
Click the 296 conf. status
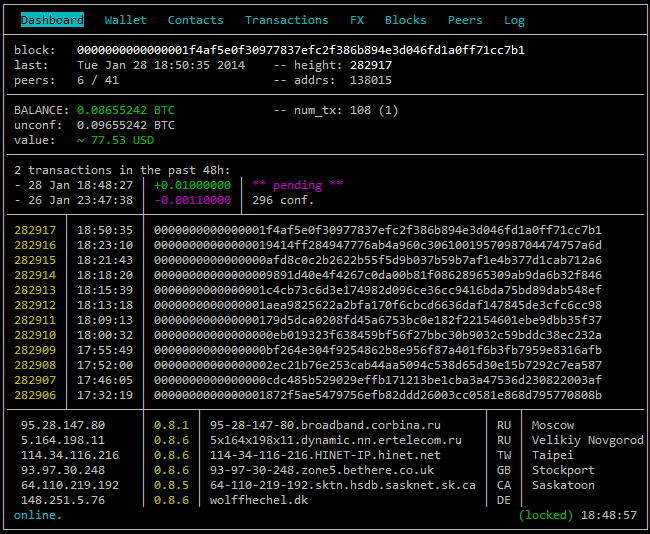tap(283, 200)
